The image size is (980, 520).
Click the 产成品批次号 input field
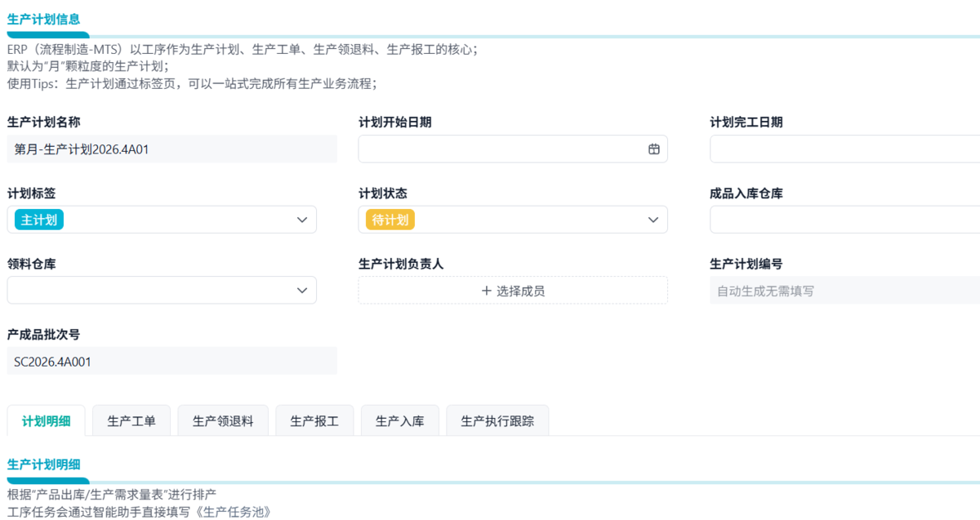(x=171, y=361)
